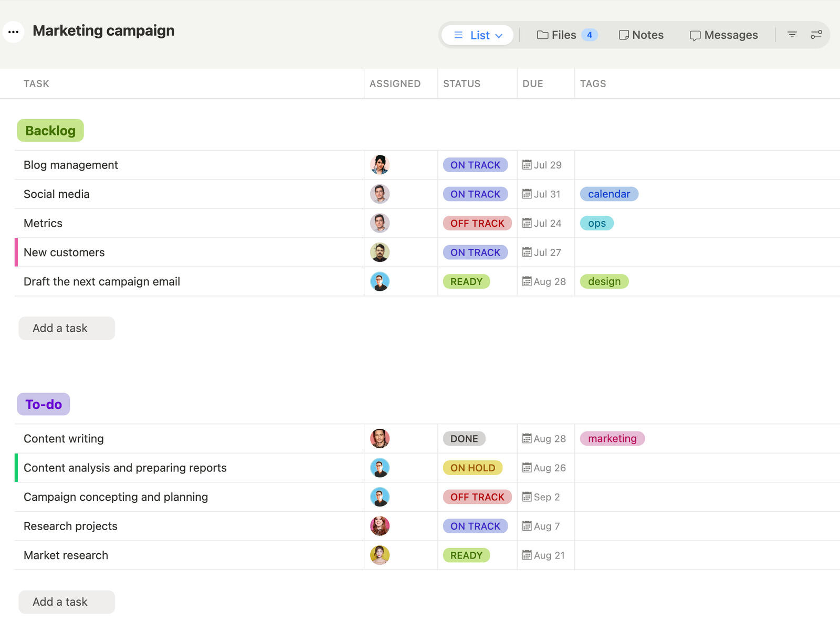Open view settings sliders icon
This screenshot has height=643, width=840.
[816, 35]
